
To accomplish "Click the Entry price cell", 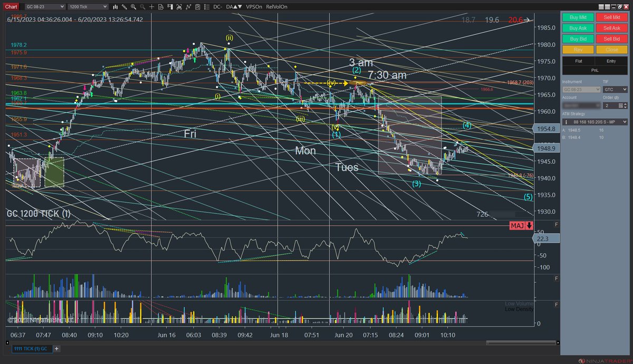I will 611,61.
